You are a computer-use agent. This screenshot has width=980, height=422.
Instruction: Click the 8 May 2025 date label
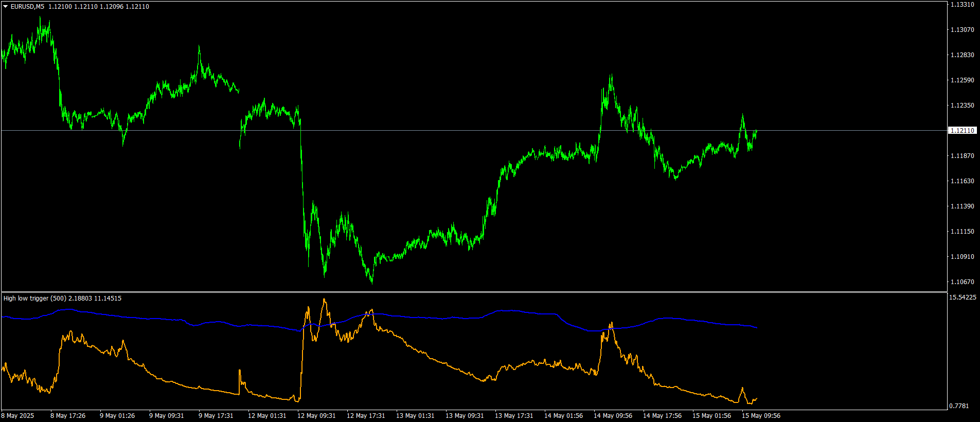(x=17, y=416)
